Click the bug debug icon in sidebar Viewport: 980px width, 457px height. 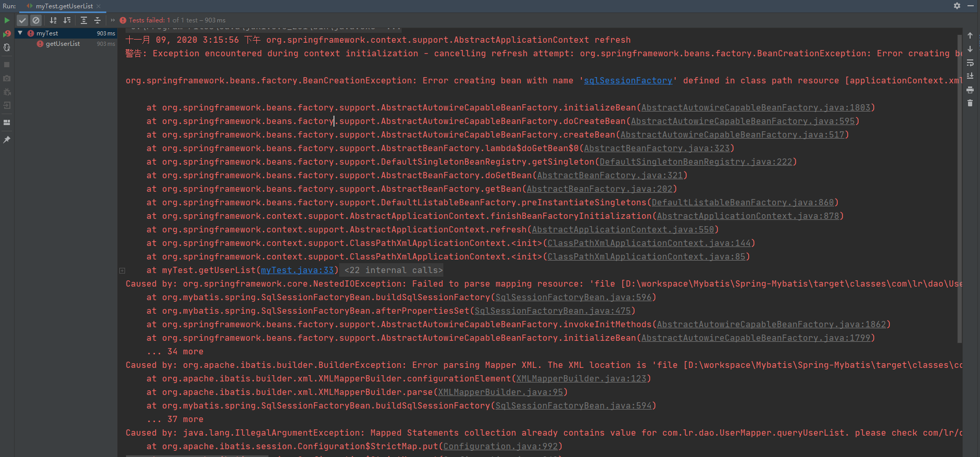(7, 92)
